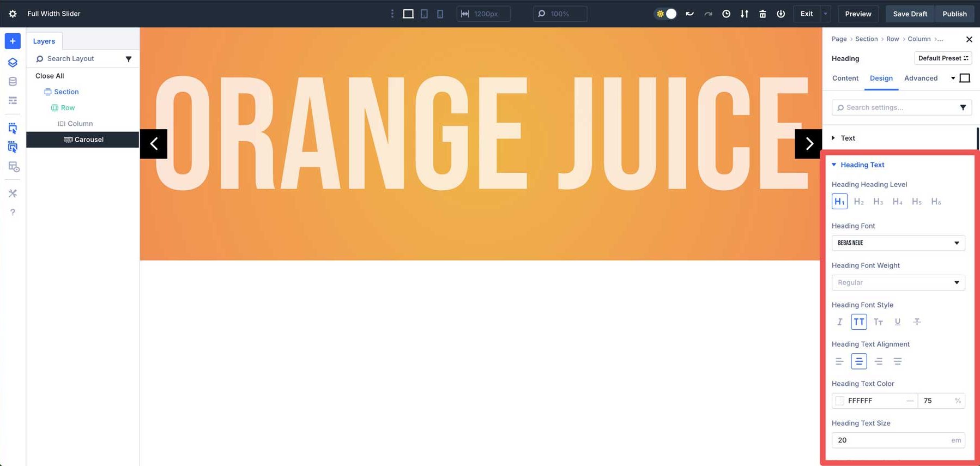Screen dimensions: 980x466
Task: Open the tools wrench icon in sidebar
Action: coord(13,193)
